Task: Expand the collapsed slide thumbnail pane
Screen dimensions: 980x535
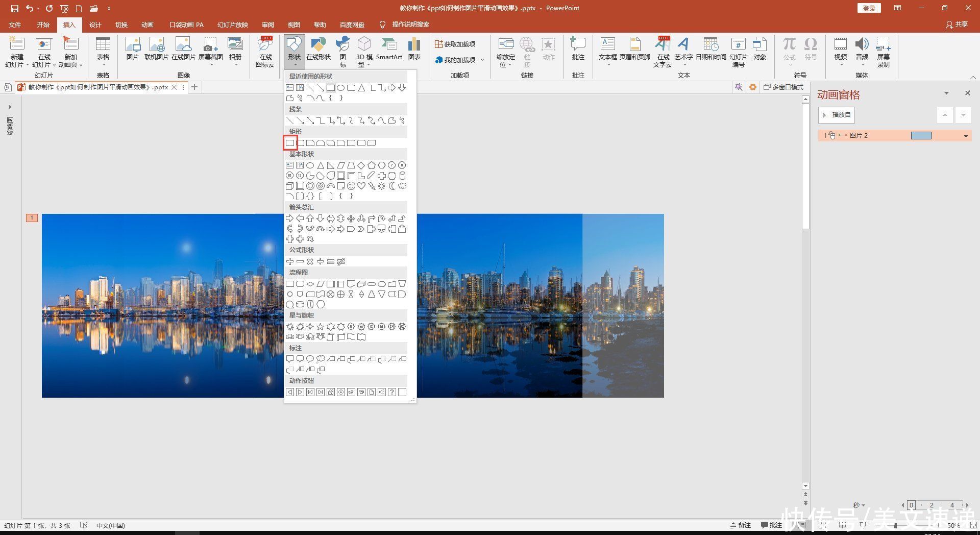Action: coord(10,107)
